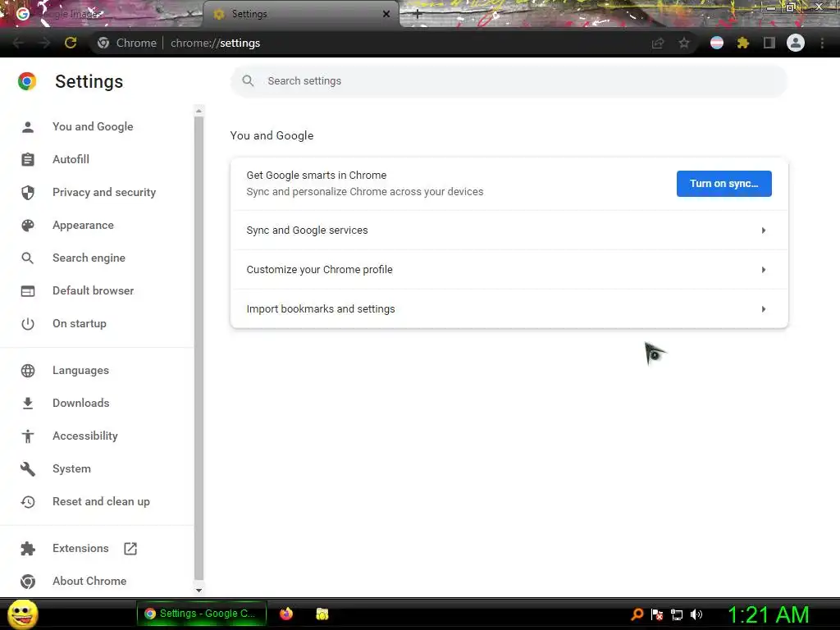The image size is (840, 630).
Task: Click the accessibility figure icon
Action: click(28, 436)
